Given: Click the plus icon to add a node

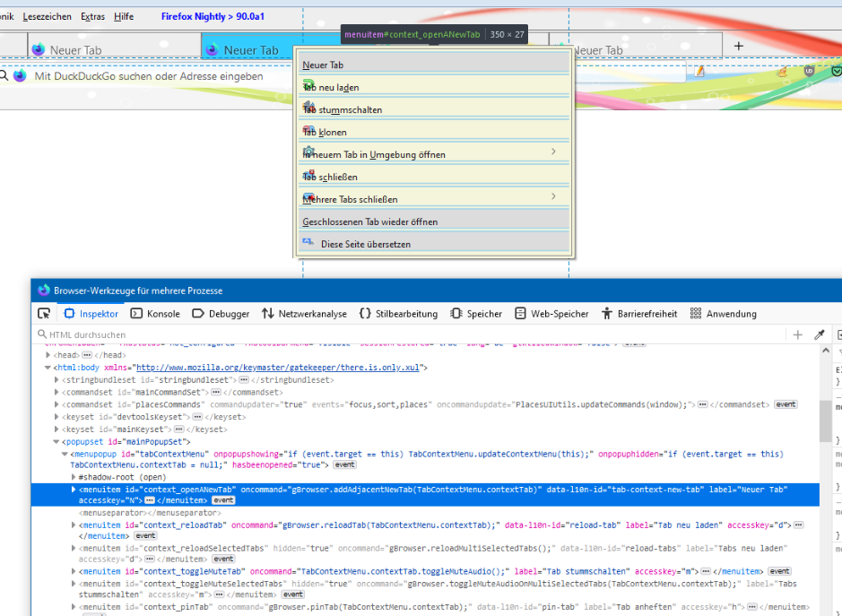Looking at the screenshot, I should tap(798, 334).
